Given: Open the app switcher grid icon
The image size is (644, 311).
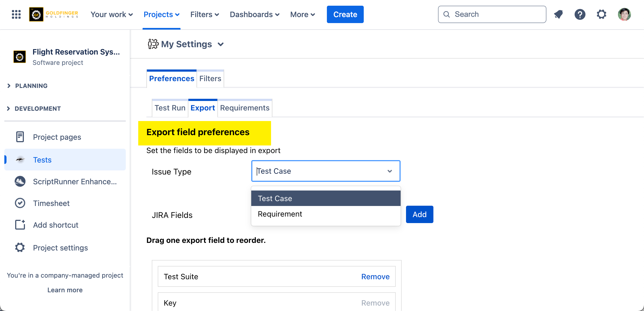Looking at the screenshot, I should 16,14.
